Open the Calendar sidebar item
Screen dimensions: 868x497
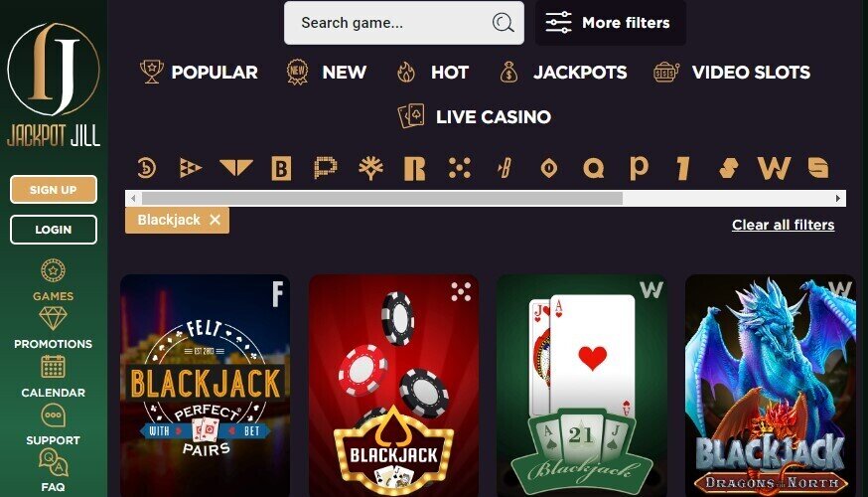tap(54, 377)
